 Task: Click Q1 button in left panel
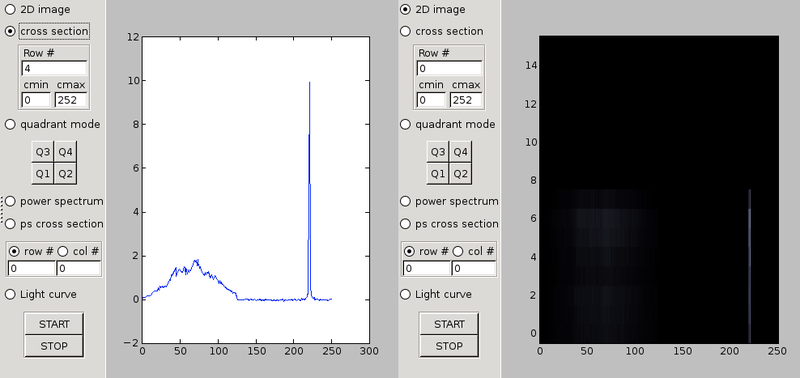click(42, 174)
